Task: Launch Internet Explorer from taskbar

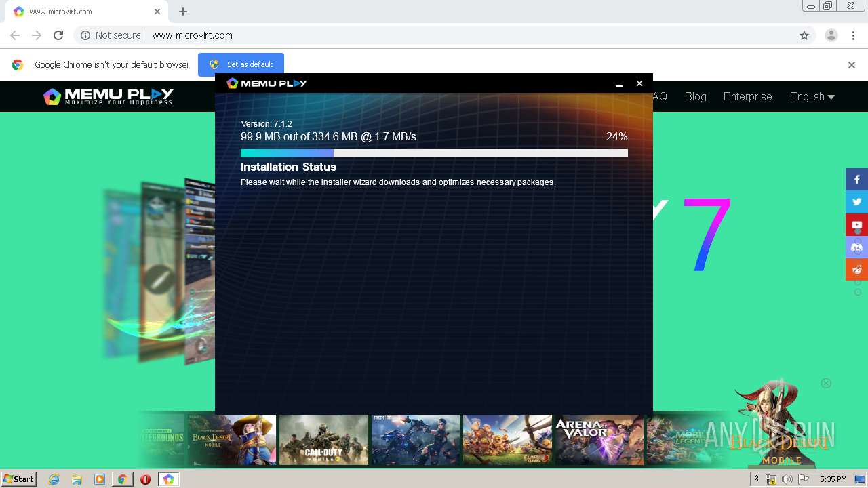Action: coord(54,479)
